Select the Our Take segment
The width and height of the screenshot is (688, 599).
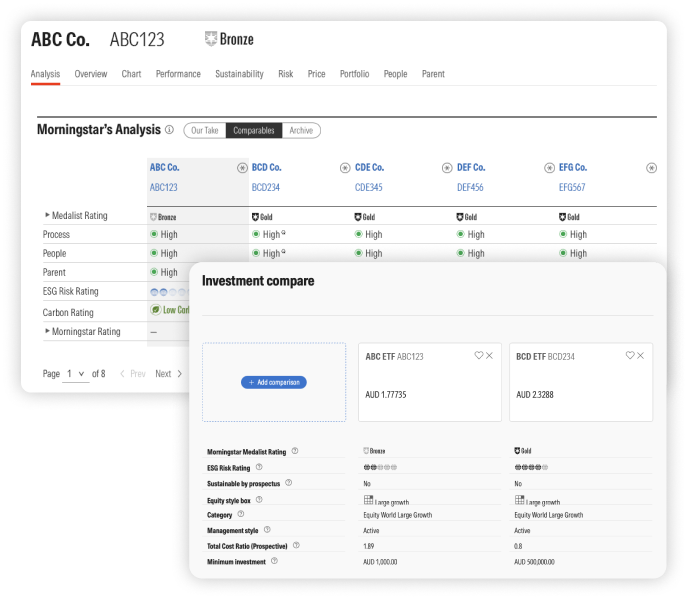[x=205, y=130]
